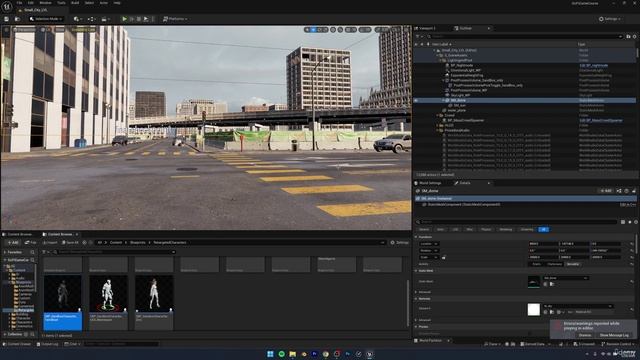Open Content Browser Settings
The height and width of the screenshot is (360, 640).
(x=400, y=242)
